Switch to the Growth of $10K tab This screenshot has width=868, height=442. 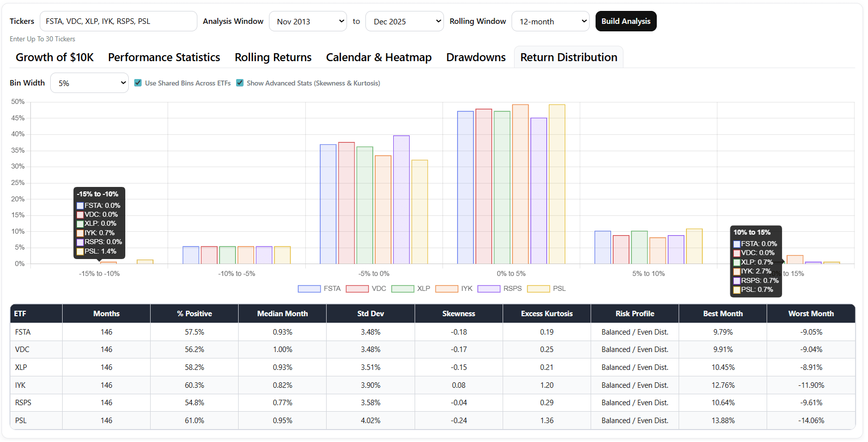coord(55,58)
